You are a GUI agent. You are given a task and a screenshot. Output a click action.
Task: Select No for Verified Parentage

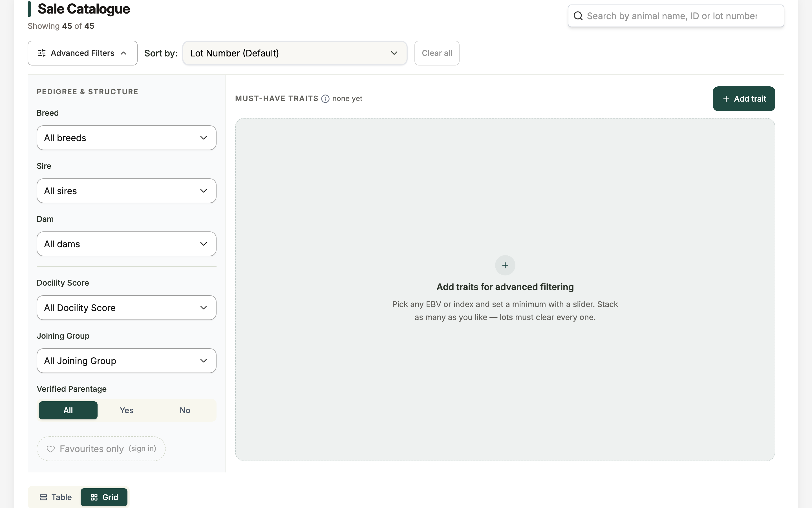[185, 410]
